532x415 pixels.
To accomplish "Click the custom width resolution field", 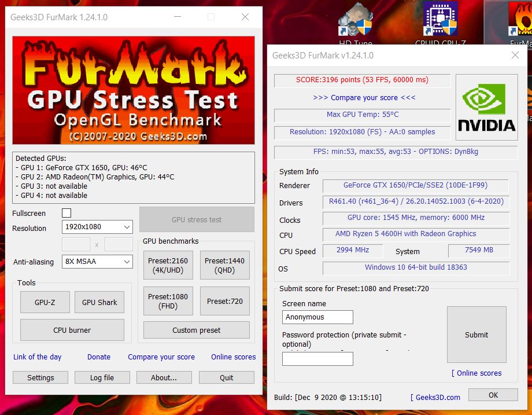I will point(76,244).
